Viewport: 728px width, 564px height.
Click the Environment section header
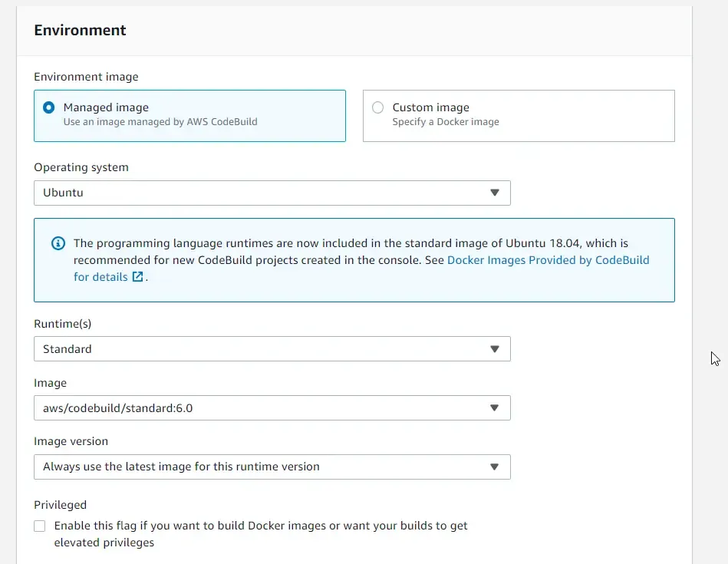(x=80, y=30)
